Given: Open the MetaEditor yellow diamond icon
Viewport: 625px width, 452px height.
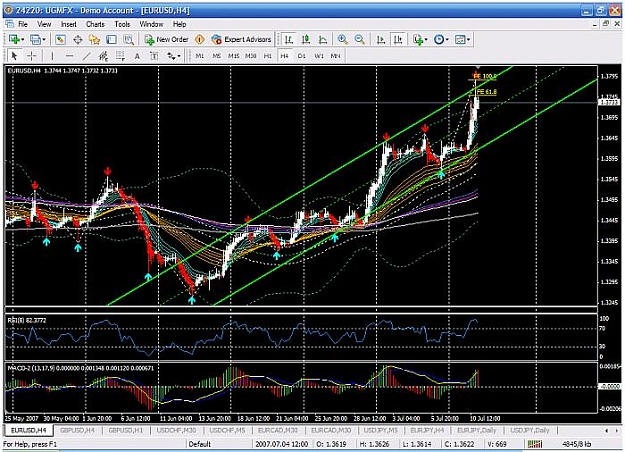Looking at the screenshot, I should (200, 39).
